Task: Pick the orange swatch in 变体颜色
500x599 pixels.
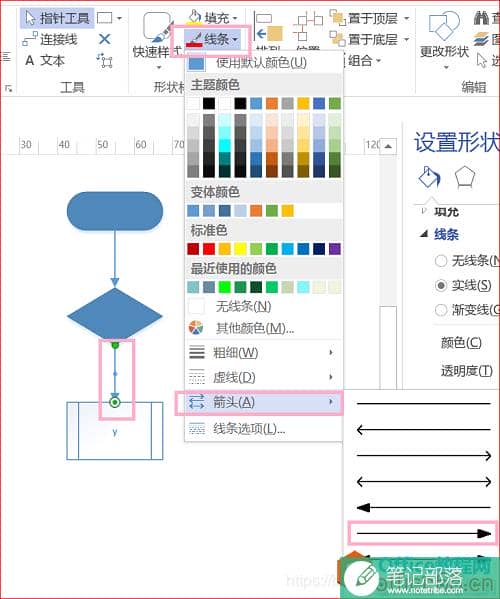Action: 256,210
